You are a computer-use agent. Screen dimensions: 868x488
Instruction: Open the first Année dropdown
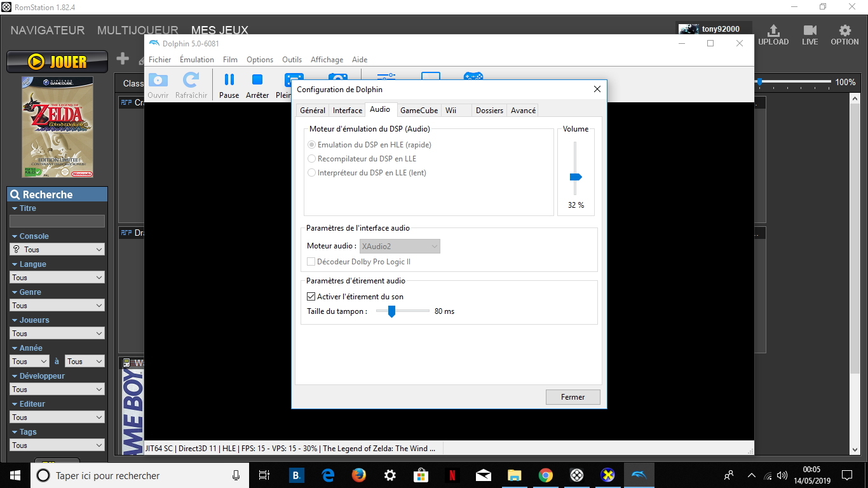coord(29,362)
